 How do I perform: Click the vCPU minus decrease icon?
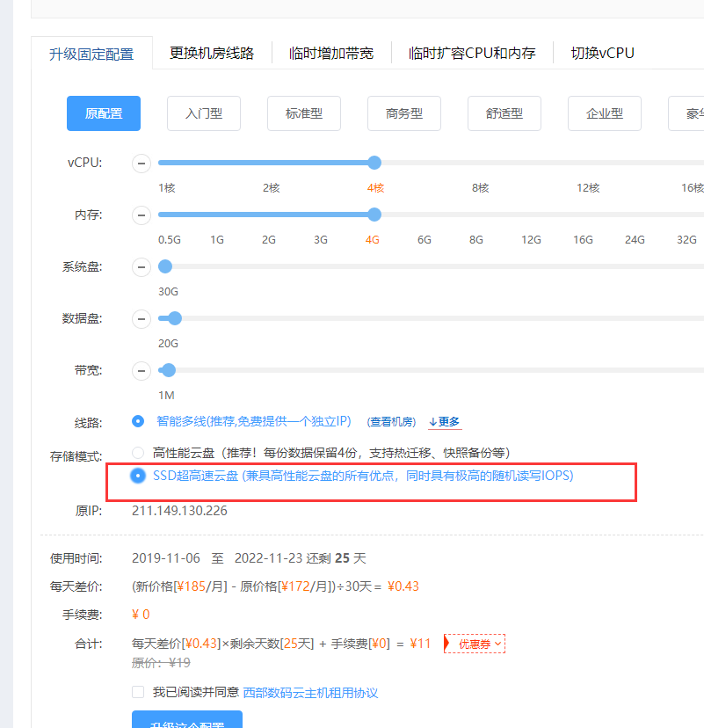pyautogui.click(x=142, y=163)
